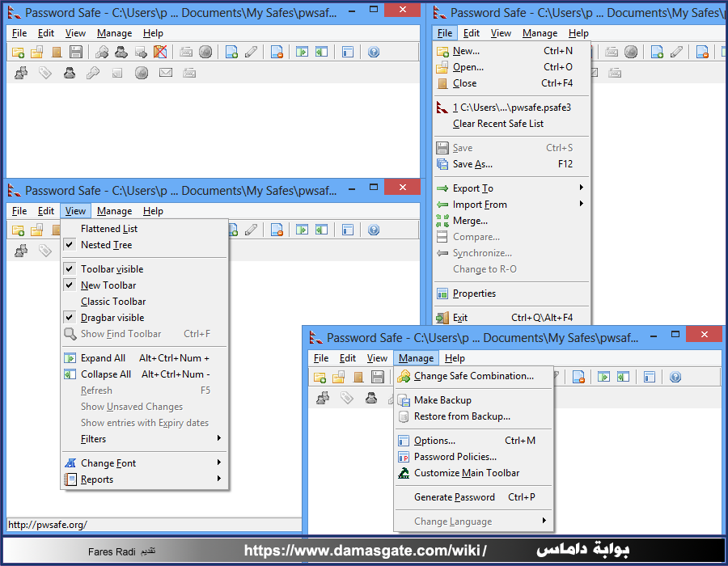This screenshot has width=728, height=566.
Task: Click User dragbar icon in top-left window
Action: (70, 73)
